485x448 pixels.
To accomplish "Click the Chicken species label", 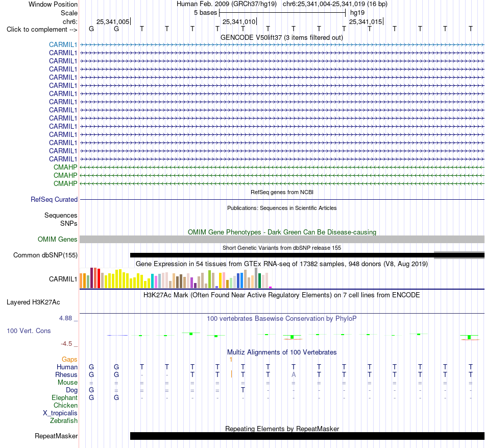I will click(x=65, y=405).
